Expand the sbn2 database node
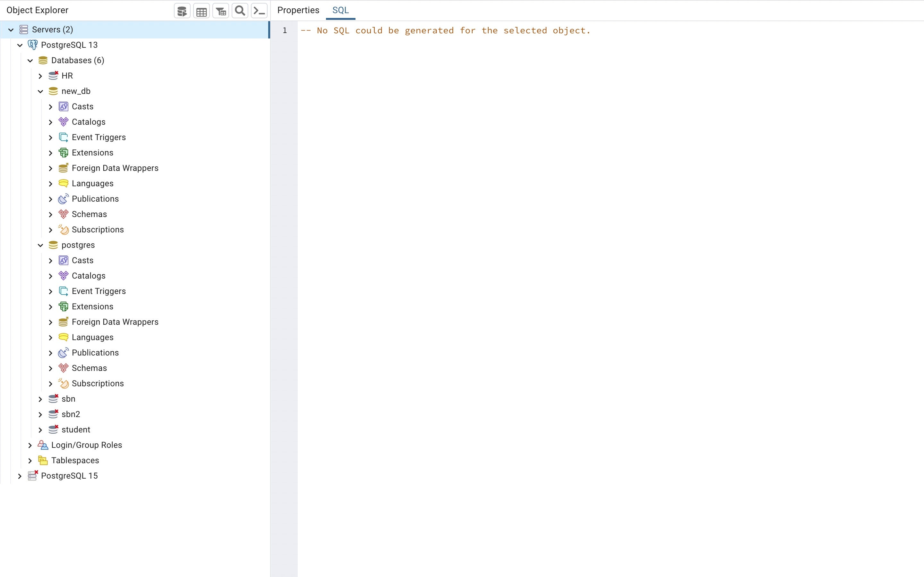 click(x=40, y=414)
